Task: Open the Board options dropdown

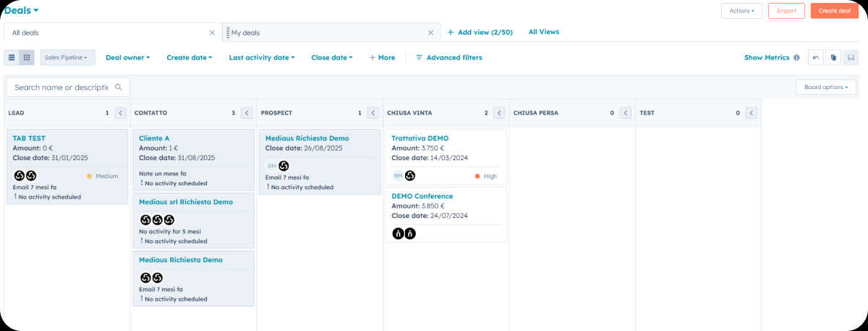Action: tap(827, 87)
